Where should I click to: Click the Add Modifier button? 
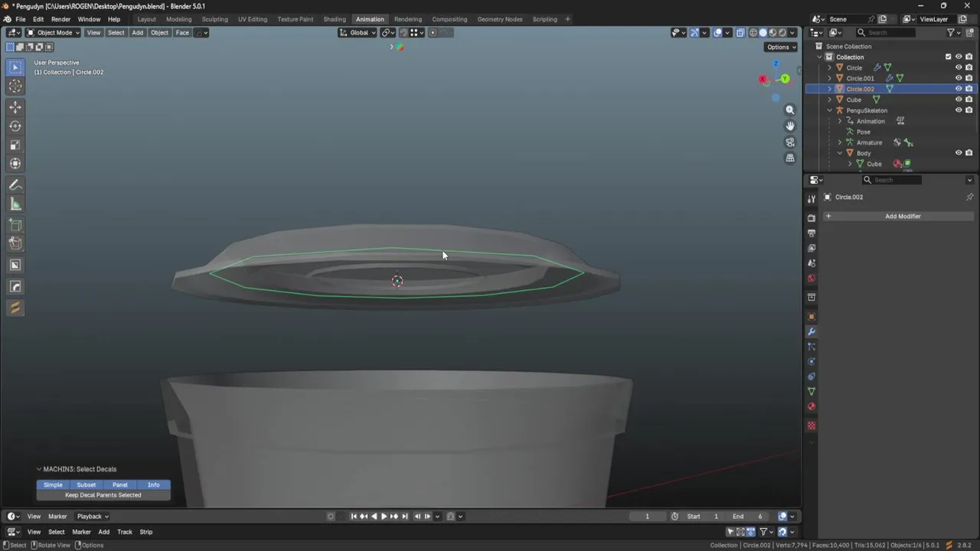click(897, 217)
